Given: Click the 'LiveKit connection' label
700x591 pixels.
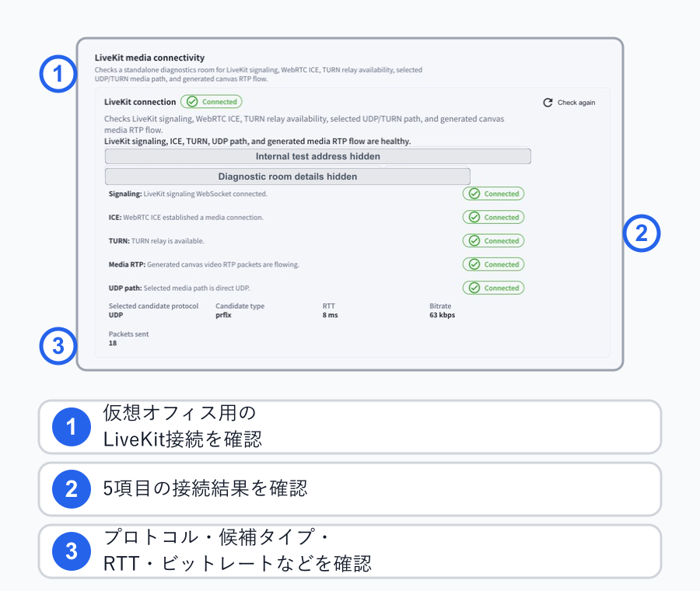Looking at the screenshot, I should (140, 102).
